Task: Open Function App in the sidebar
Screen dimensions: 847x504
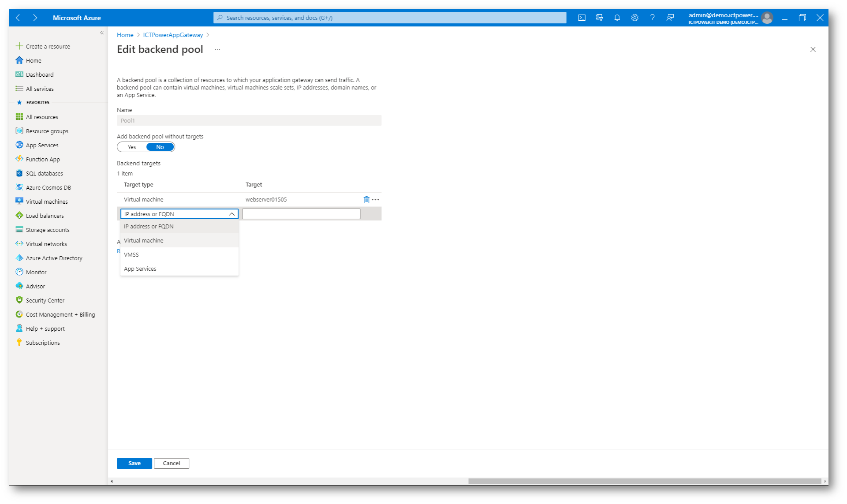Action: [43, 159]
